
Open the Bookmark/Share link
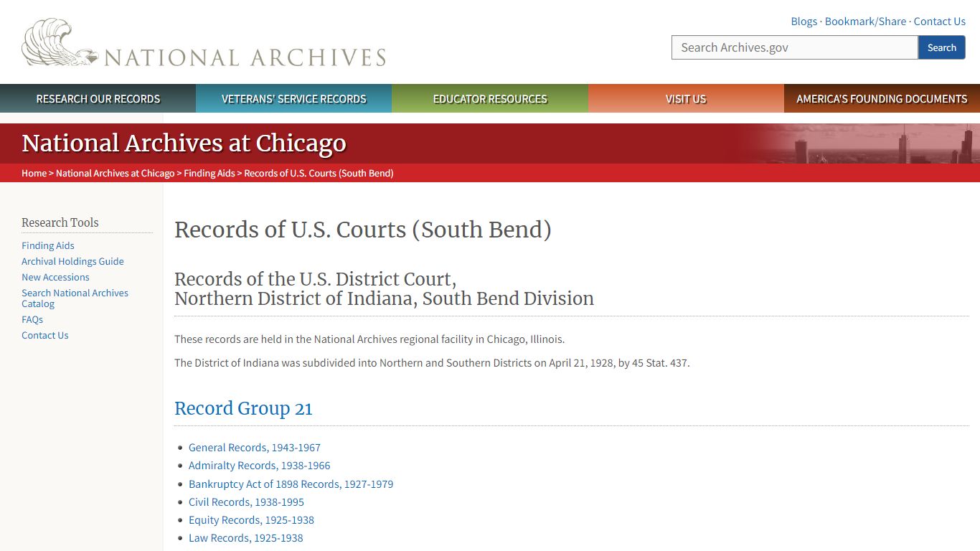865,22
